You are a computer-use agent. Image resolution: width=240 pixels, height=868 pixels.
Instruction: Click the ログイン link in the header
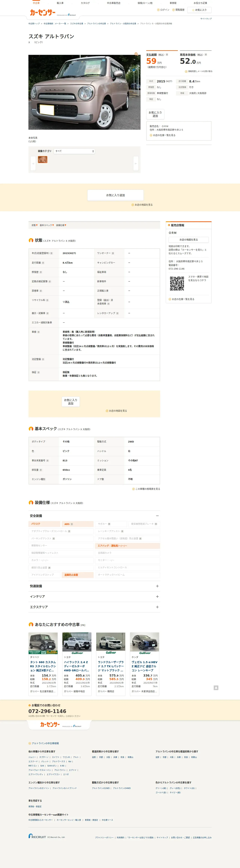pos(164,10)
